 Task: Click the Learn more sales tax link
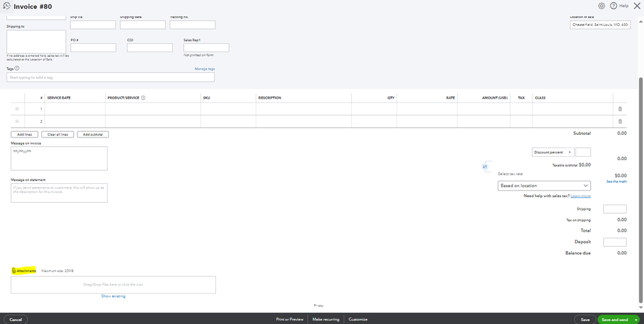580,196
